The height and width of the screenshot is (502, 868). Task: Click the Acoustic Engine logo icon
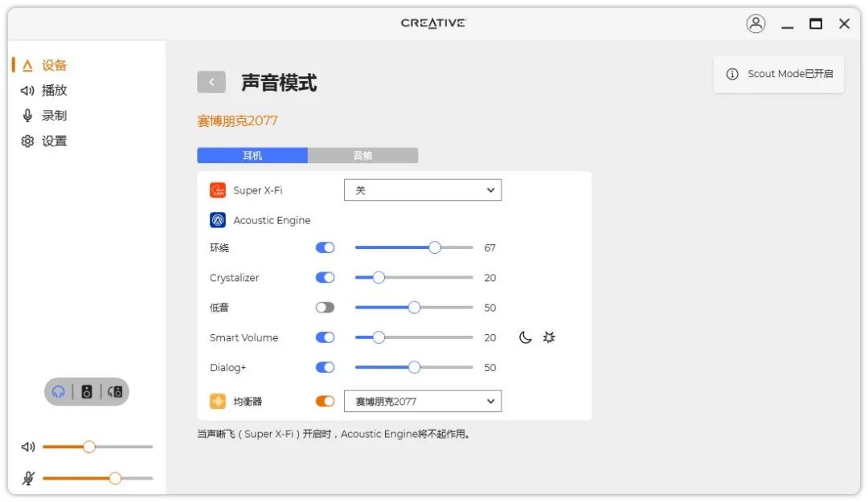pos(217,220)
